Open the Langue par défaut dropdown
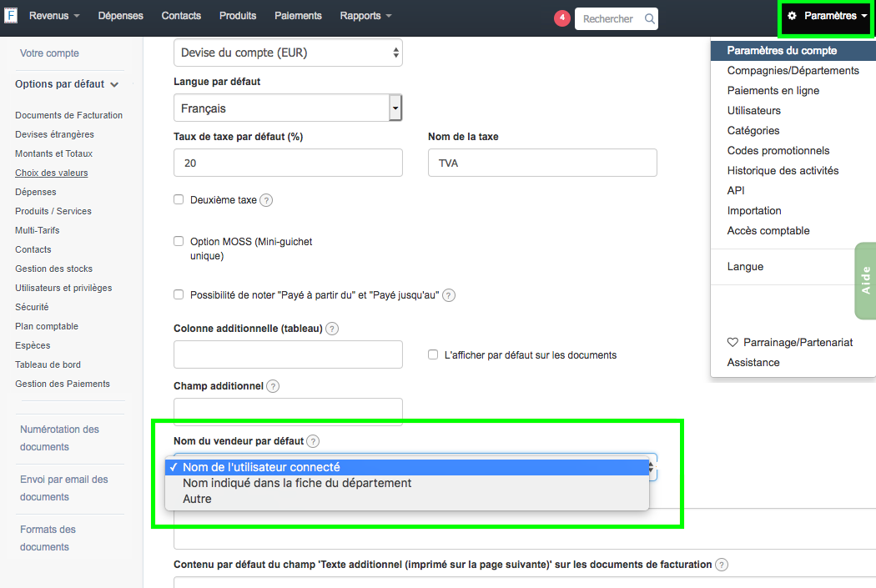This screenshot has width=876, height=588. (x=288, y=108)
